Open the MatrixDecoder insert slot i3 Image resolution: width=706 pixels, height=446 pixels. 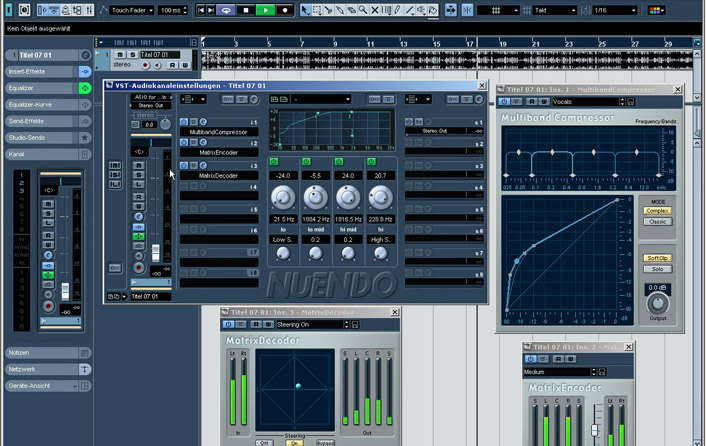click(219, 176)
